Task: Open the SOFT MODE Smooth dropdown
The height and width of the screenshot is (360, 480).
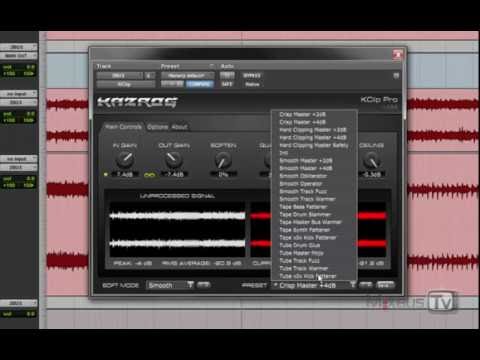Action: 170,285
